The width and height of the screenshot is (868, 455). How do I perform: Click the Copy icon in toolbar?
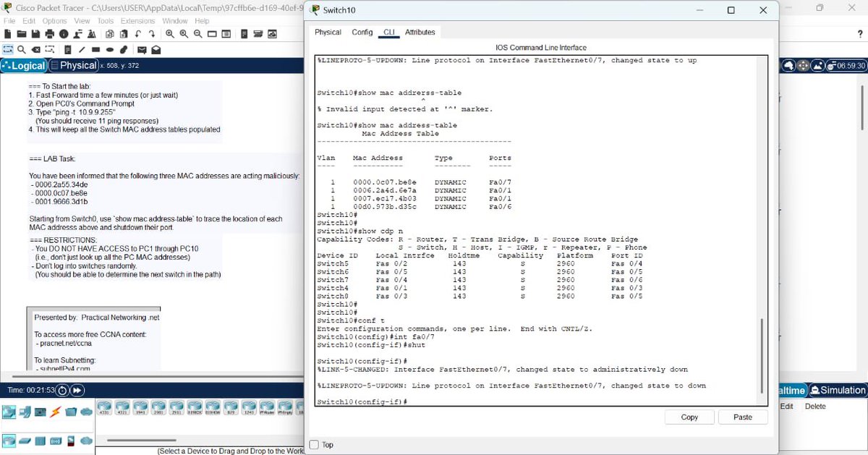(110, 34)
